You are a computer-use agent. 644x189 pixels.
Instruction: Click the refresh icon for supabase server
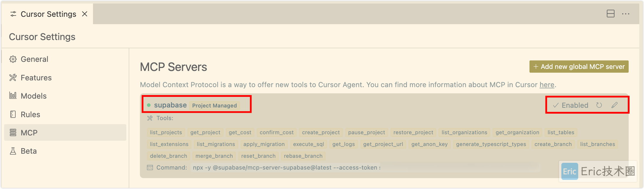click(x=599, y=105)
